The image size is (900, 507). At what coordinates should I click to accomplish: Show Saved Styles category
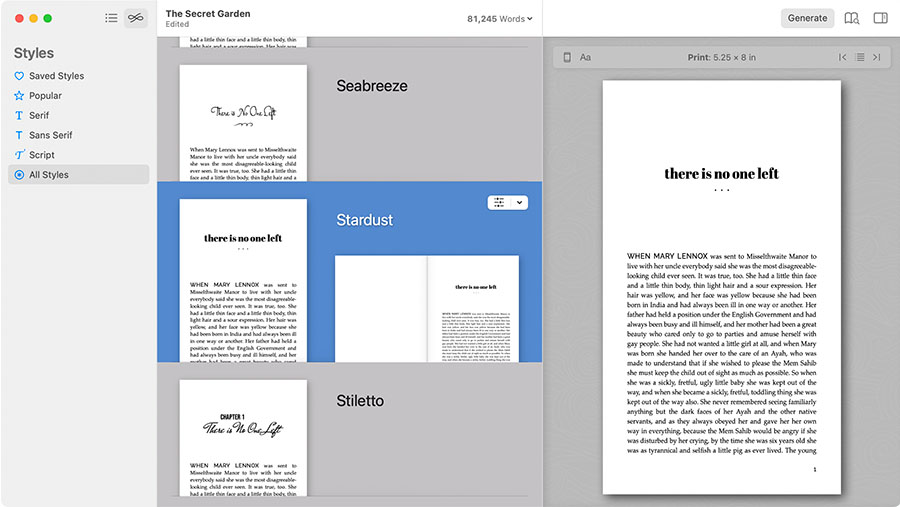[79, 76]
